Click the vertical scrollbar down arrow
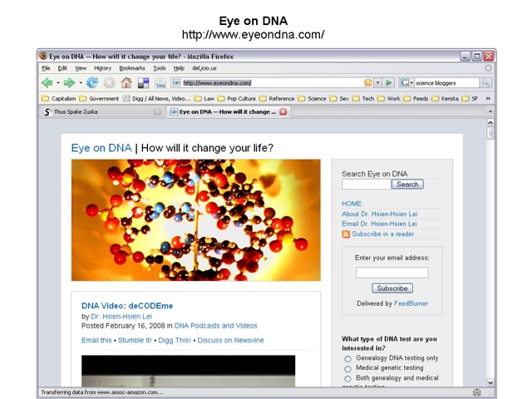532x399 pixels. coord(490,382)
